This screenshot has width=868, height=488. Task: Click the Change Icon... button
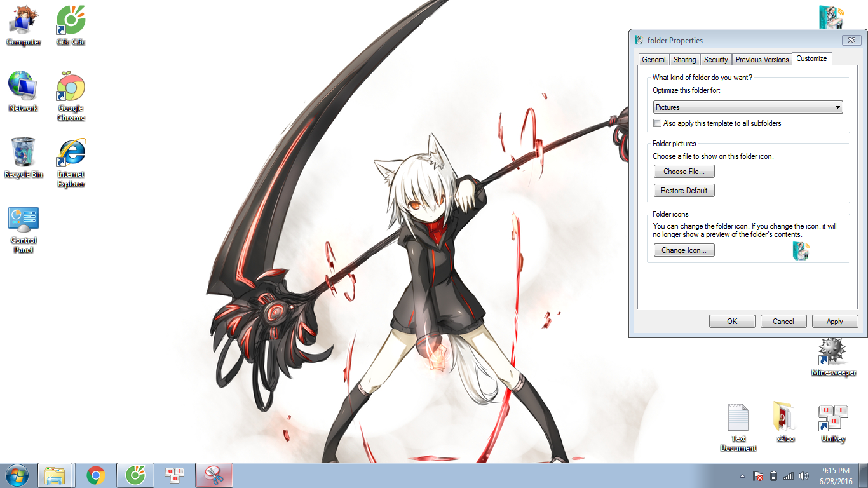tap(684, 250)
